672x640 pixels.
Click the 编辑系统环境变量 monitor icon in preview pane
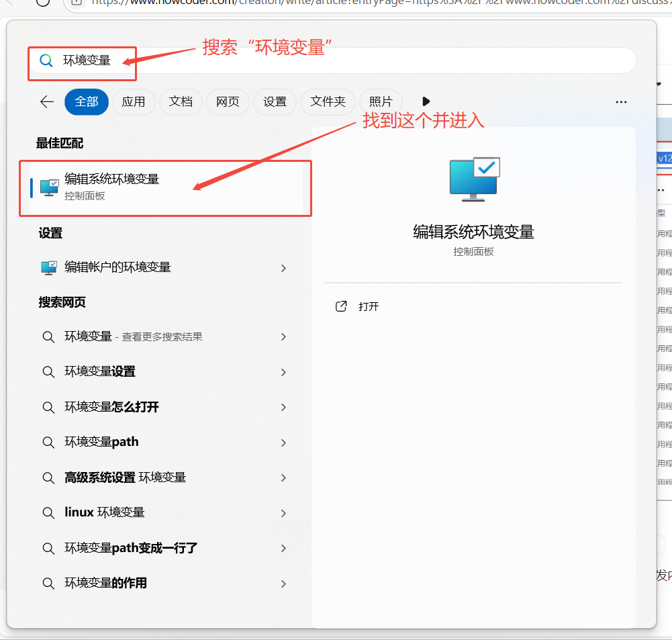click(x=473, y=178)
